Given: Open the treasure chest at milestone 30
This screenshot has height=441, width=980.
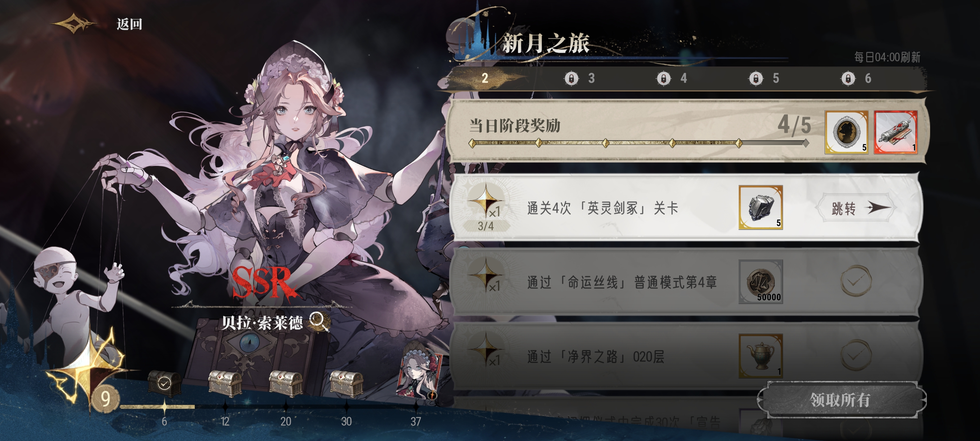Looking at the screenshot, I should pyautogui.click(x=346, y=383).
